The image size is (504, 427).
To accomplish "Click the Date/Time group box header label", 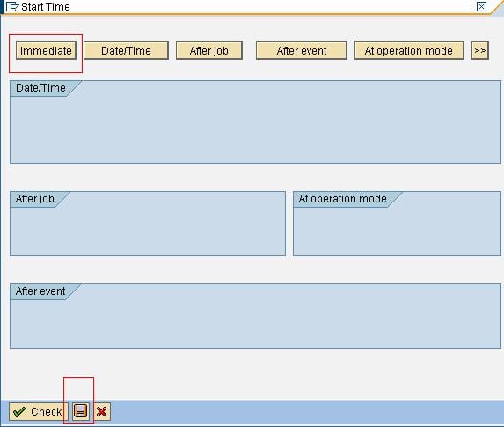I will pos(40,87).
